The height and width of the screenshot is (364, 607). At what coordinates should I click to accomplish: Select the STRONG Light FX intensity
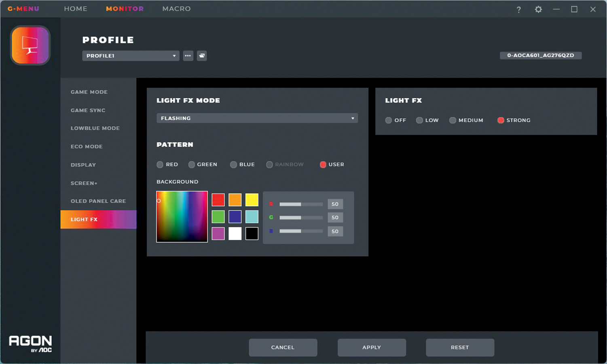click(x=501, y=120)
